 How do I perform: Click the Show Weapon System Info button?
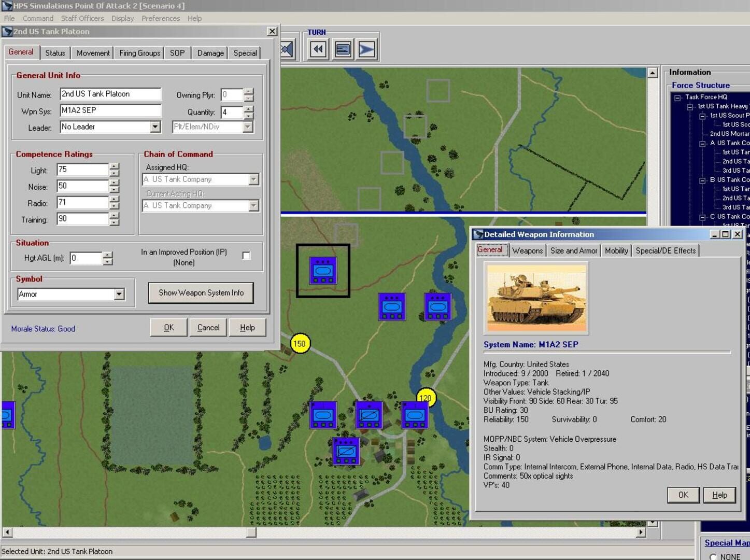coord(201,292)
